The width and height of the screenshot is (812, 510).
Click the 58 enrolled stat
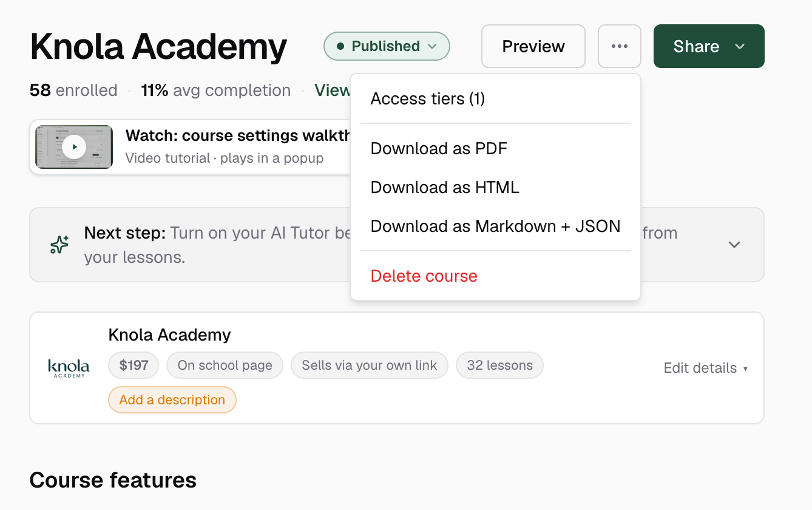73,90
